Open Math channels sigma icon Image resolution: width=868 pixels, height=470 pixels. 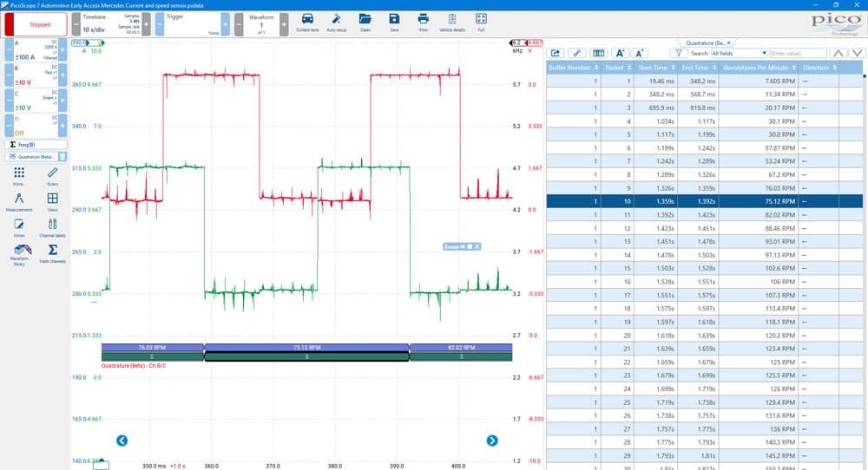[x=53, y=254]
